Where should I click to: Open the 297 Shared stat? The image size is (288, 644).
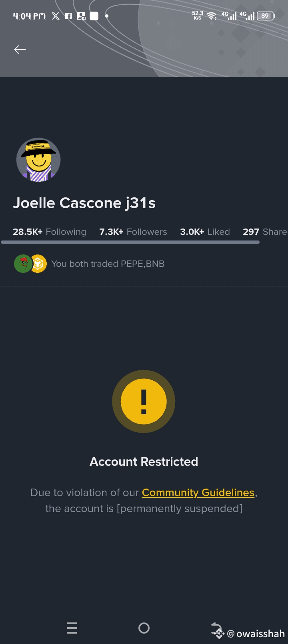(x=265, y=232)
